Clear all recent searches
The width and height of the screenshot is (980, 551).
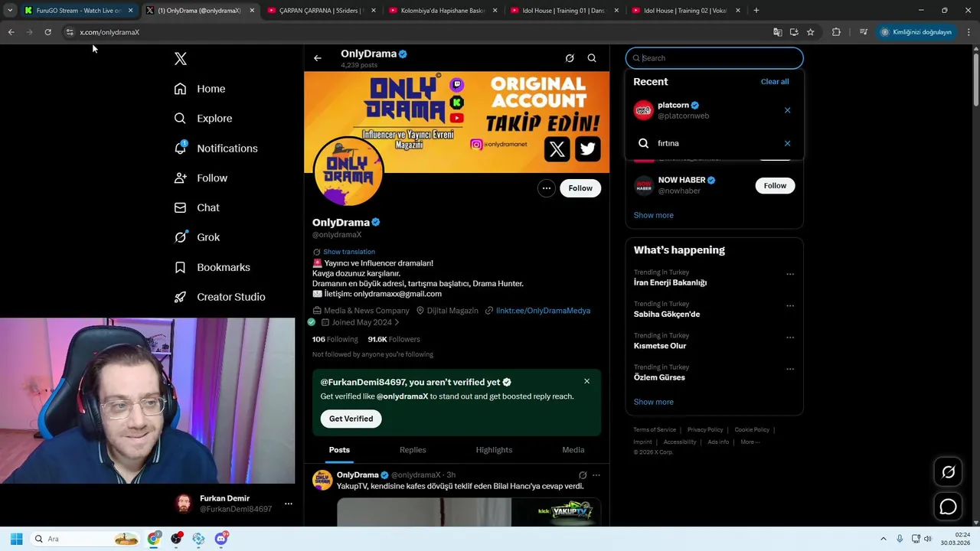pos(775,82)
